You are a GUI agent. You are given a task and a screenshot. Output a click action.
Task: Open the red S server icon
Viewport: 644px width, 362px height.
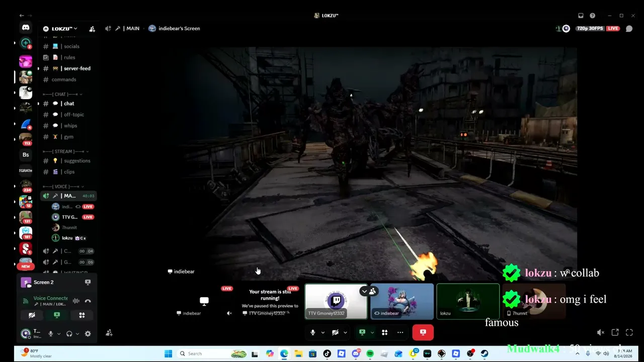click(x=26, y=248)
